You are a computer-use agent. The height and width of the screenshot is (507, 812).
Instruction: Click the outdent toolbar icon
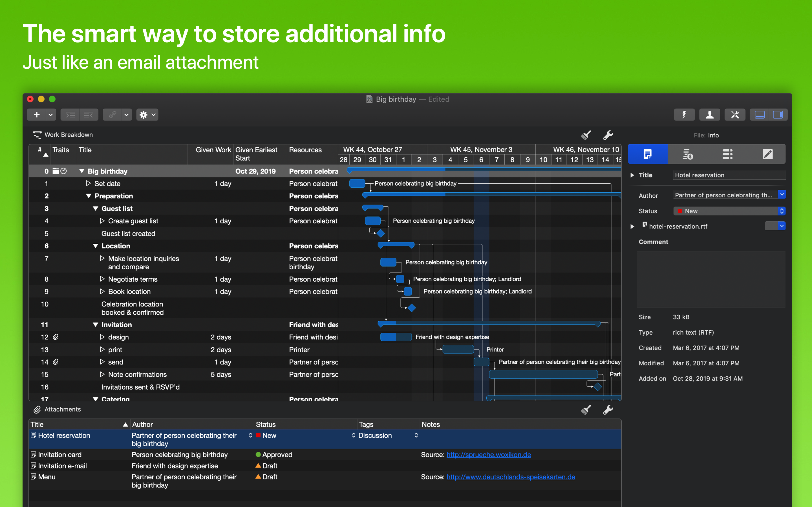click(x=89, y=115)
